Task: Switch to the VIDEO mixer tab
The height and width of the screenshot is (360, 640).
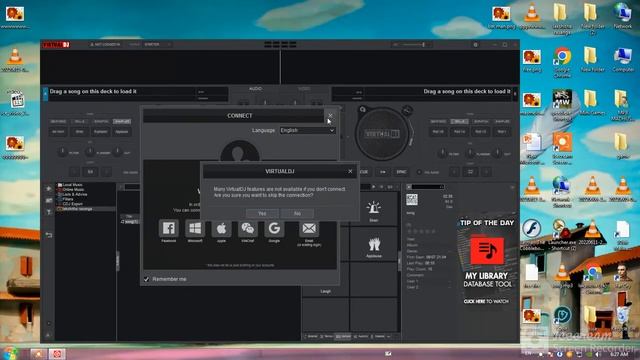Action: (304, 89)
